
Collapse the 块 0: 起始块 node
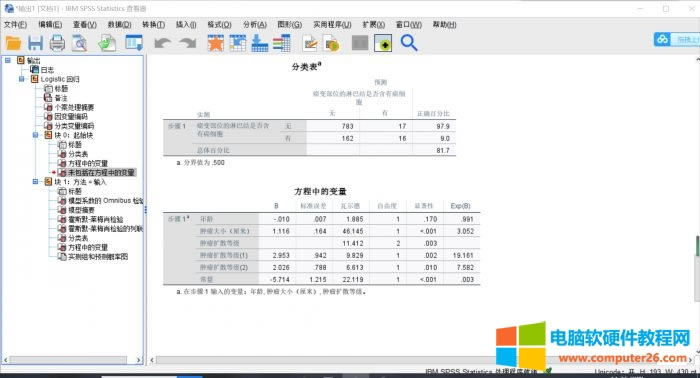(x=35, y=135)
